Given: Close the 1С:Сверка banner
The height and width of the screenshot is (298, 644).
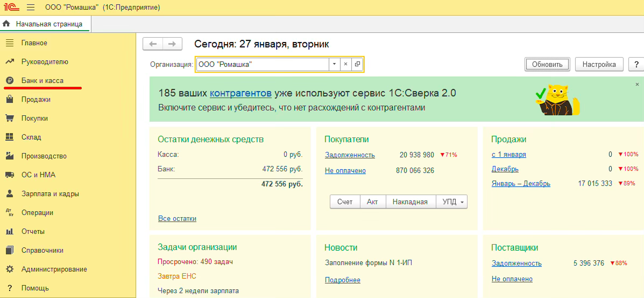Looking at the screenshot, I should (x=637, y=84).
